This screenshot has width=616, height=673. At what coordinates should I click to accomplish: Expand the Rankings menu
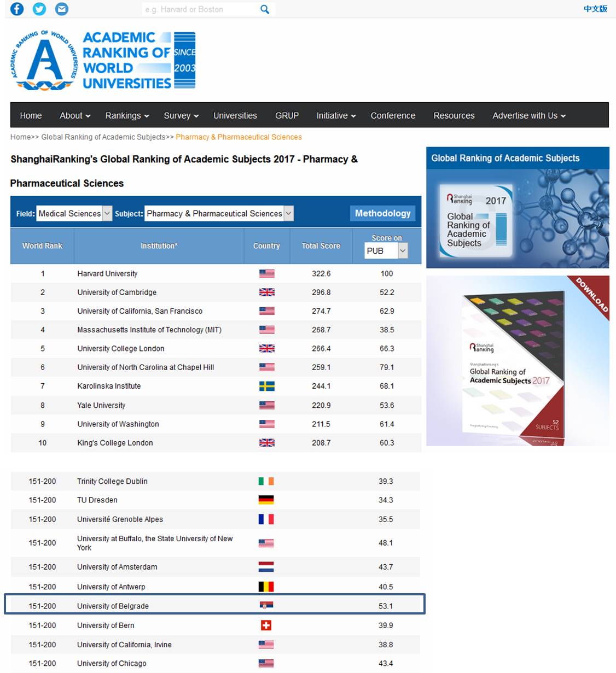tap(127, 115)
